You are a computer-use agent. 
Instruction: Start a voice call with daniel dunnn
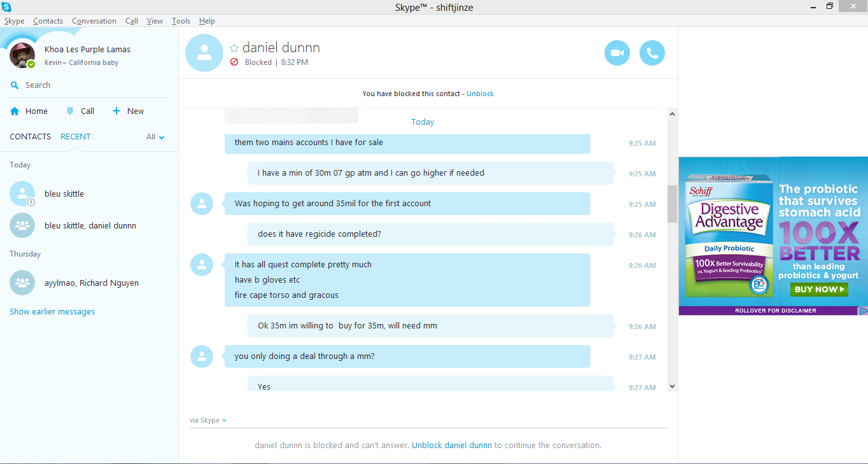(652, 53)
